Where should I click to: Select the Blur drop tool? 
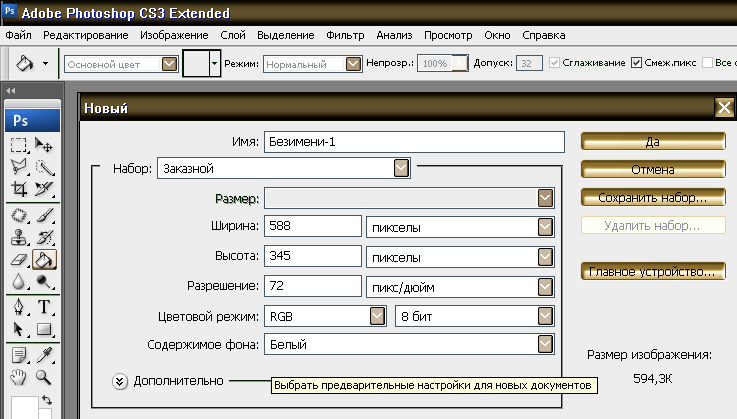pos(19,281)
